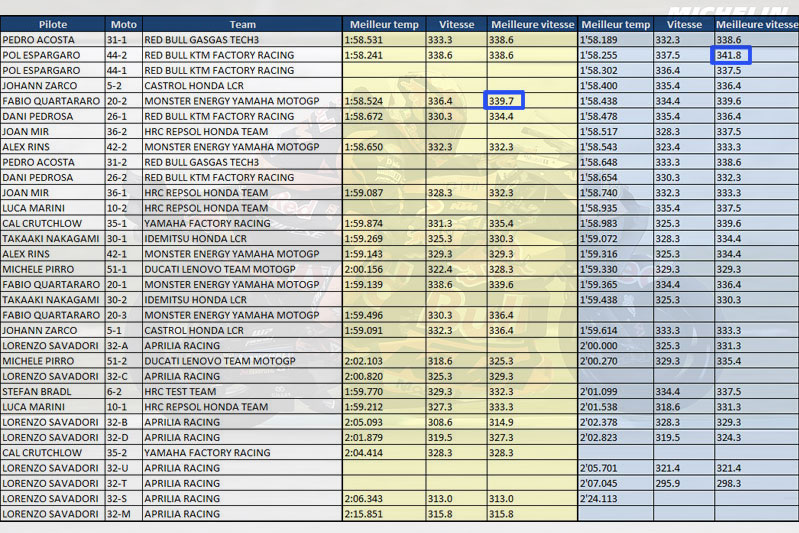The image size is (799, 533).
Task: Click the Pilote column header
Action: (x=51, y=24)
